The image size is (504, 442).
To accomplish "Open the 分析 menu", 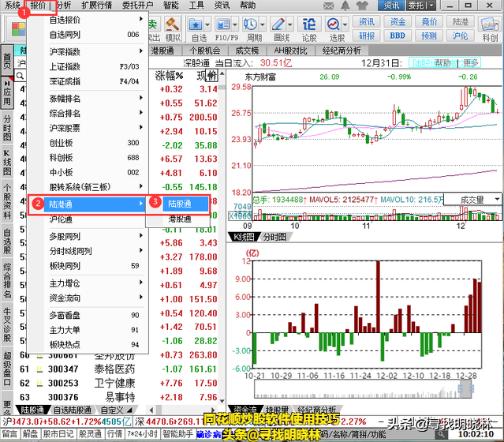I will coord(64,6).
